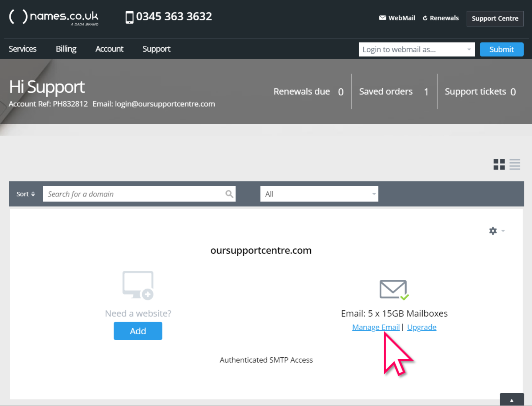
Task: Click Renewals due counter
Action: [309, 91]
